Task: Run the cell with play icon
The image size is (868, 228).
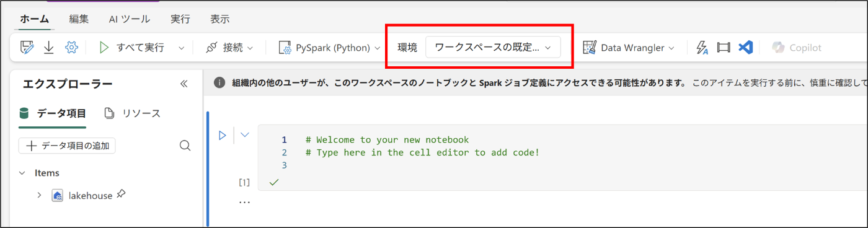Action: [x=223, y=135]
